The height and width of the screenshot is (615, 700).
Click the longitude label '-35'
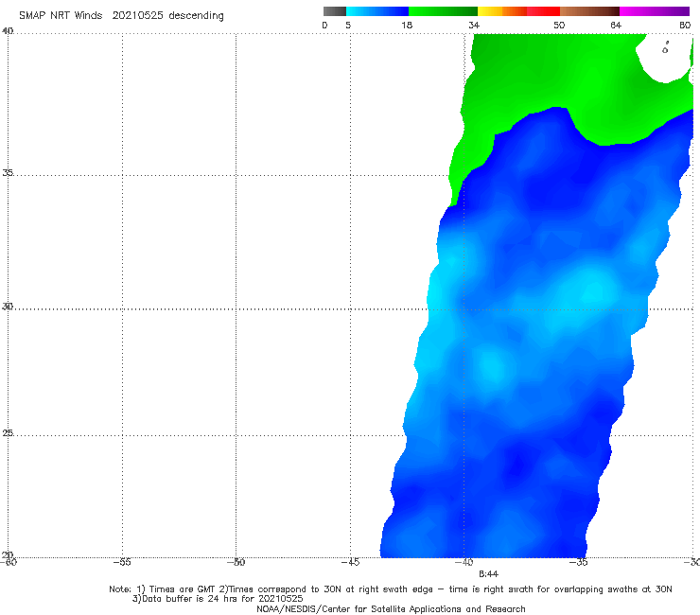[x=578, y=562]
